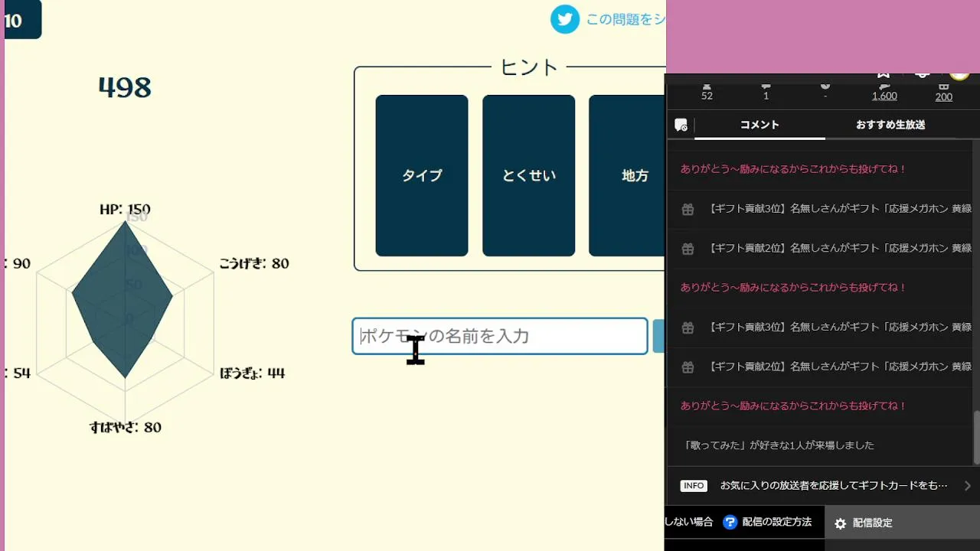
Task: Click the 52 viewers count
Action: [707, 96]
